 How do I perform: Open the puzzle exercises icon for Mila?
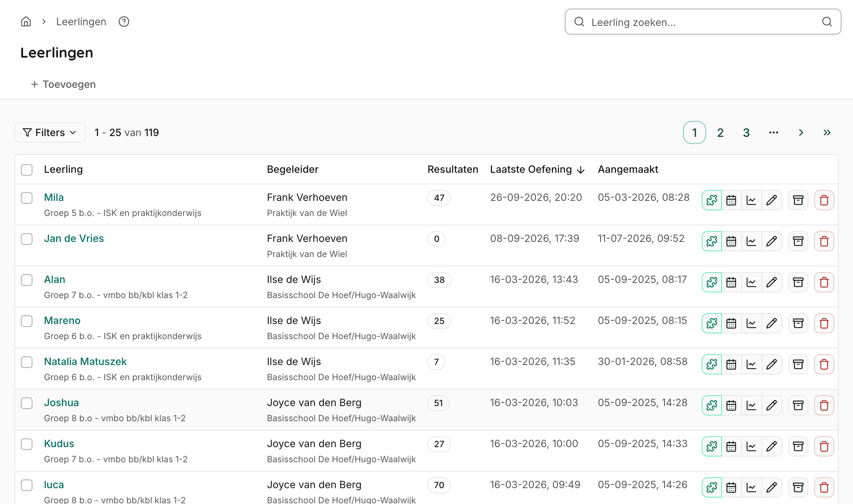click(712, 200)
